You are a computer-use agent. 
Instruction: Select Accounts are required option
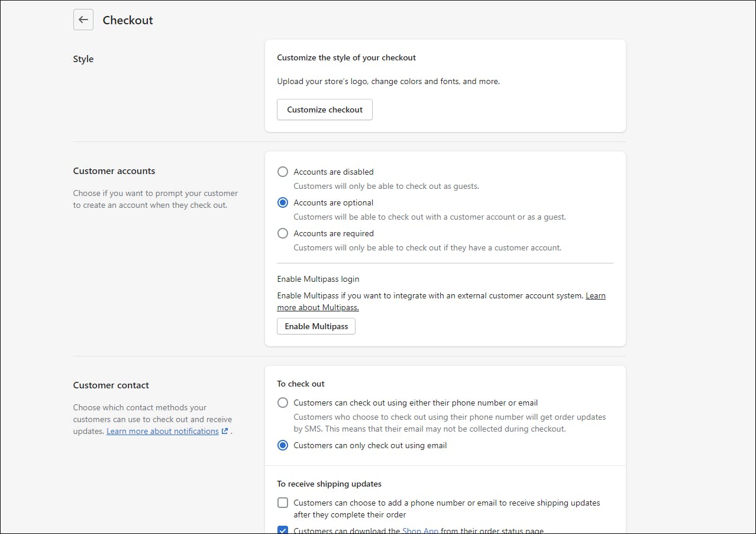283,233
